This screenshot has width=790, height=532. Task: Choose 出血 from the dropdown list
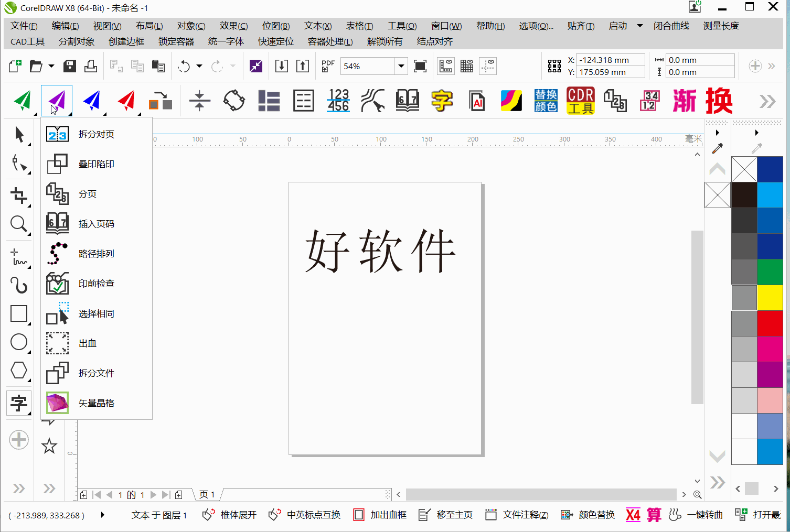pyautogui.click(x=97, y=343)
